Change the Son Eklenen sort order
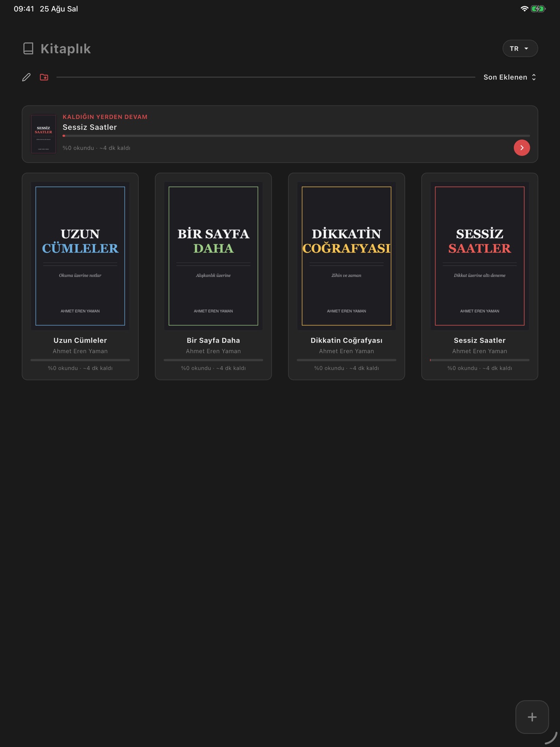Viewport: 560px width, 747px height. point(510,77)
